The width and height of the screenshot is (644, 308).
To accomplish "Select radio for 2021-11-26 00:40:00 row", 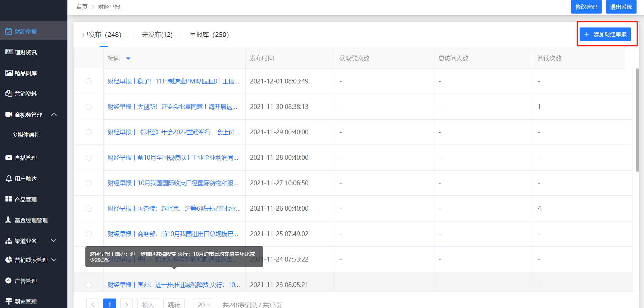I will [89, 208].
